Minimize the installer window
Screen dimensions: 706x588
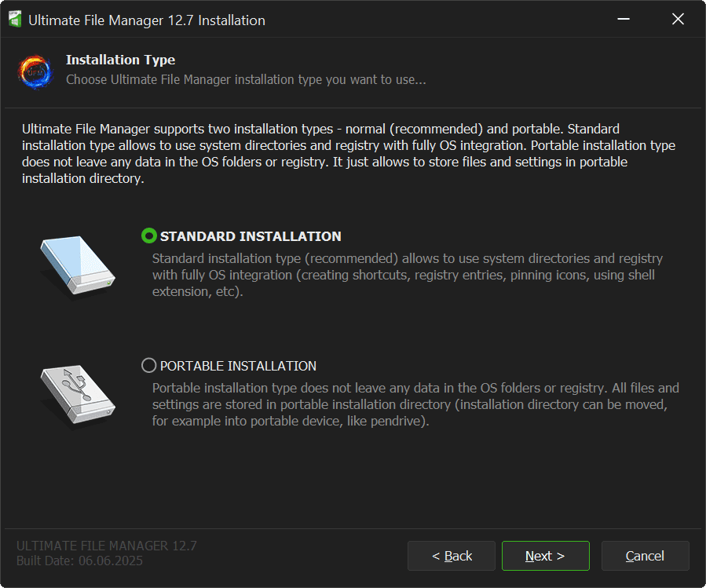[x=623, y=20]
